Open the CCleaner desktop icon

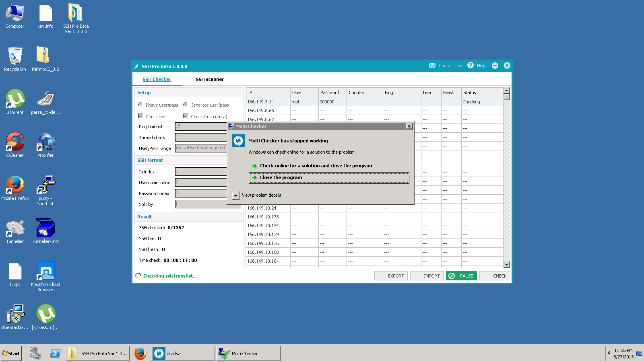15,142
